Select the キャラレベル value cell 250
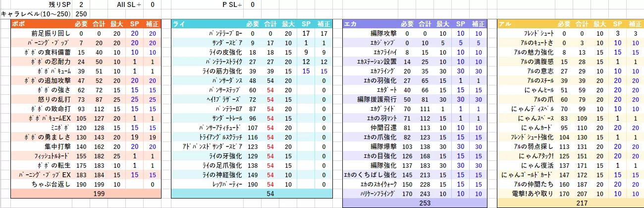 [x=82, y=14]
